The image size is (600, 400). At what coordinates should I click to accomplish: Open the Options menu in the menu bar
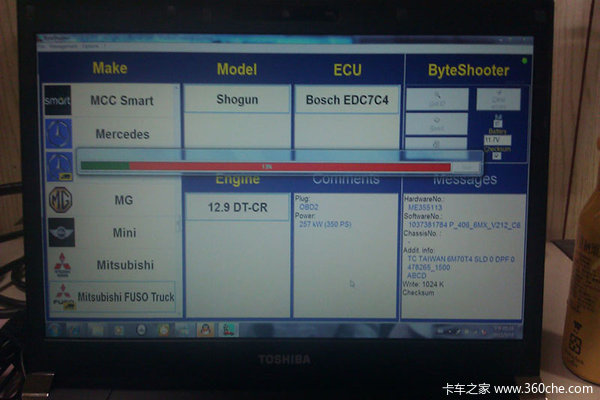tap(90, 46)
